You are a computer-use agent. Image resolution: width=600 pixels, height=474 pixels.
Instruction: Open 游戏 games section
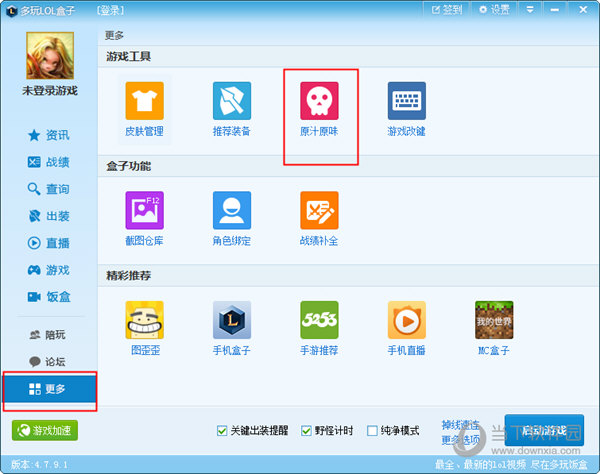49,270
